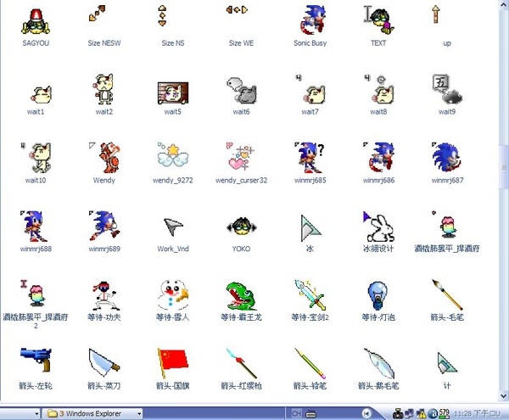This screenshot has height=420, width=509.
Task: Select the SAGYOU cursor file
Action: [x=36, y=22]
